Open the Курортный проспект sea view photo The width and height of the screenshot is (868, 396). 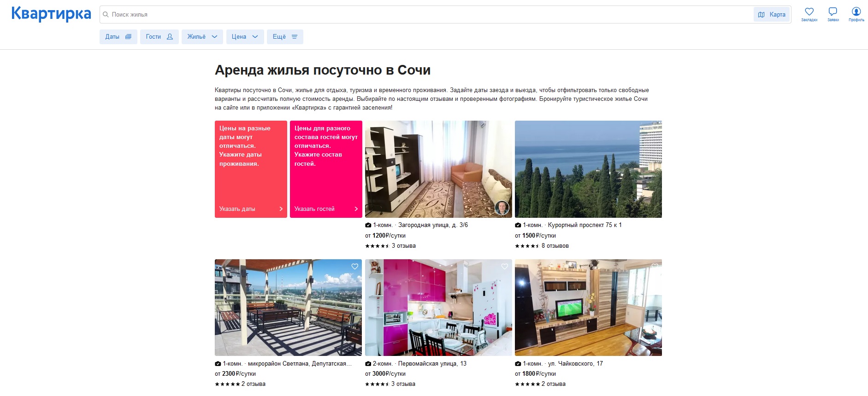pos(588,169)
